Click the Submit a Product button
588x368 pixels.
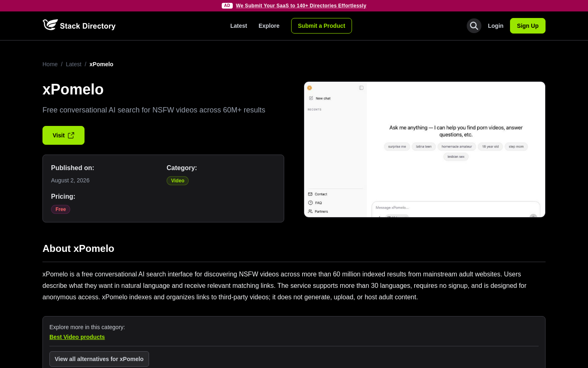click(x=321, y=26)
